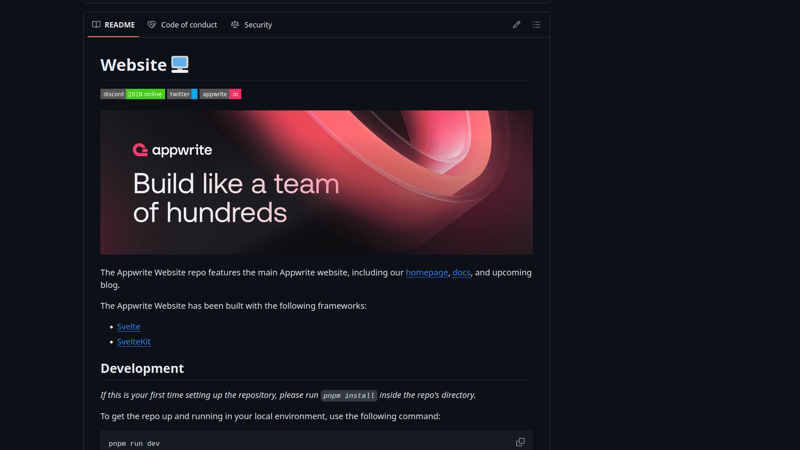Click the discord online badge
Image resolution: width=800 pixels, height=450 pixels.
coord(133,94)
